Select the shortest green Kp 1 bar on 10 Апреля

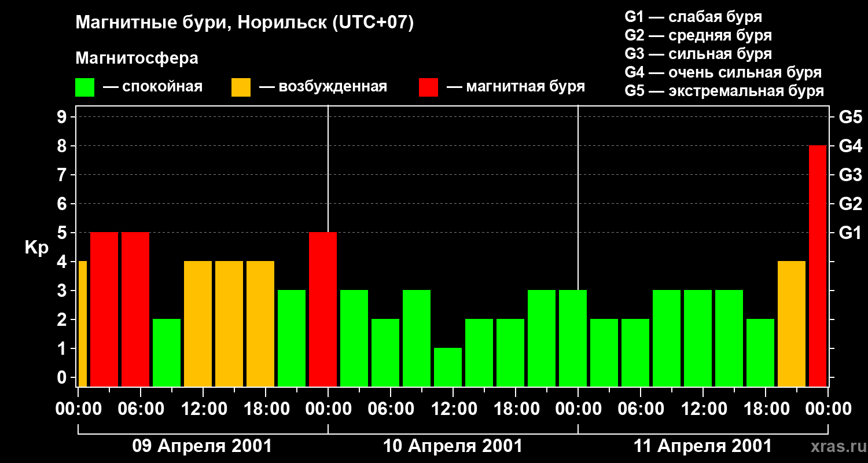click(x=448, y=367)
